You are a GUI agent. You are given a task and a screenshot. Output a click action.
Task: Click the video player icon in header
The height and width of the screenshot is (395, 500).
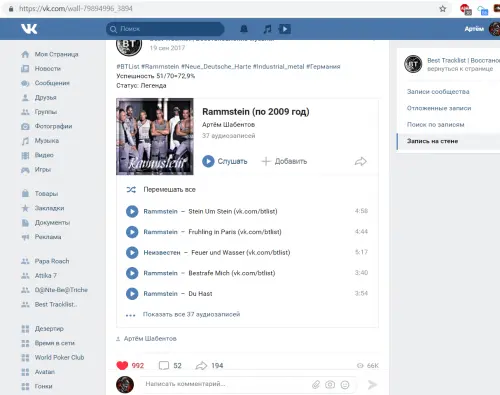(285, 29)
